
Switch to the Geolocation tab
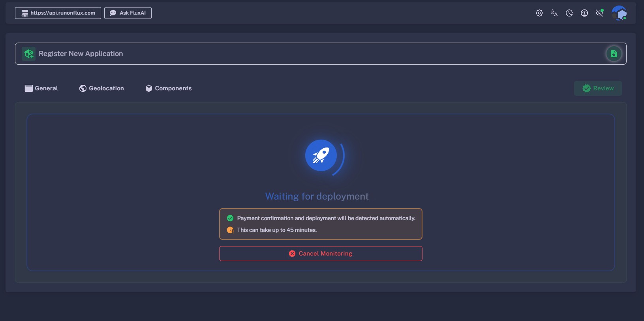point(101,88)
